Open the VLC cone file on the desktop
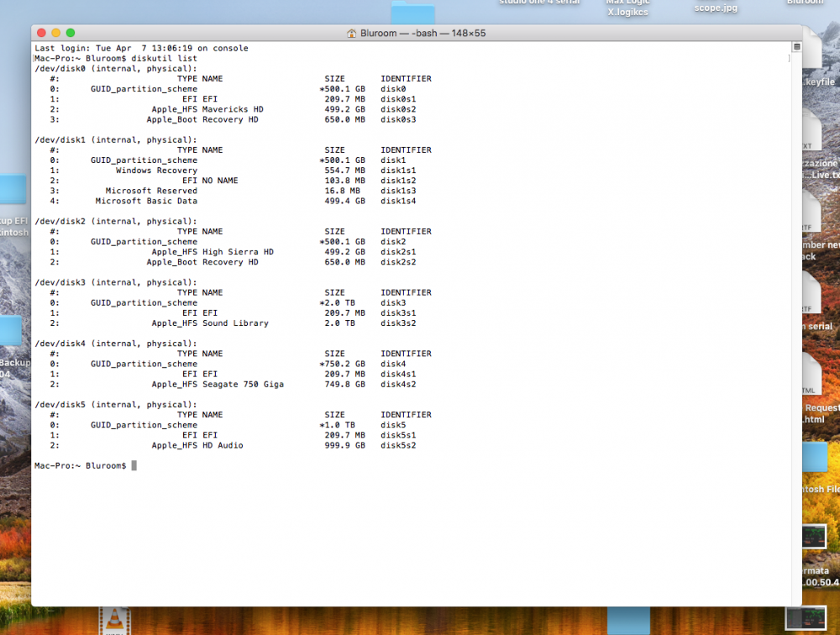 (114, 620)
